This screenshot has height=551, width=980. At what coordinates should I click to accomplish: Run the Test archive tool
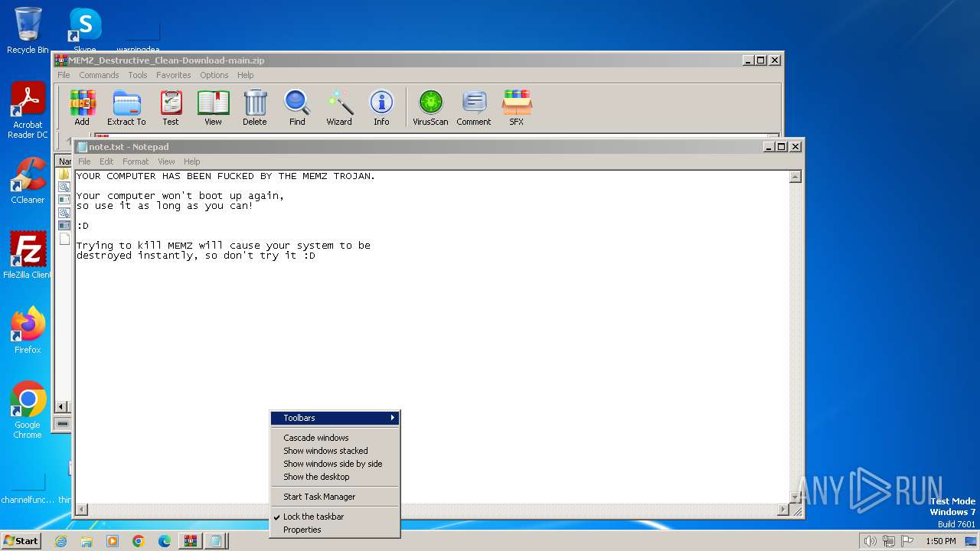[171, 107]
